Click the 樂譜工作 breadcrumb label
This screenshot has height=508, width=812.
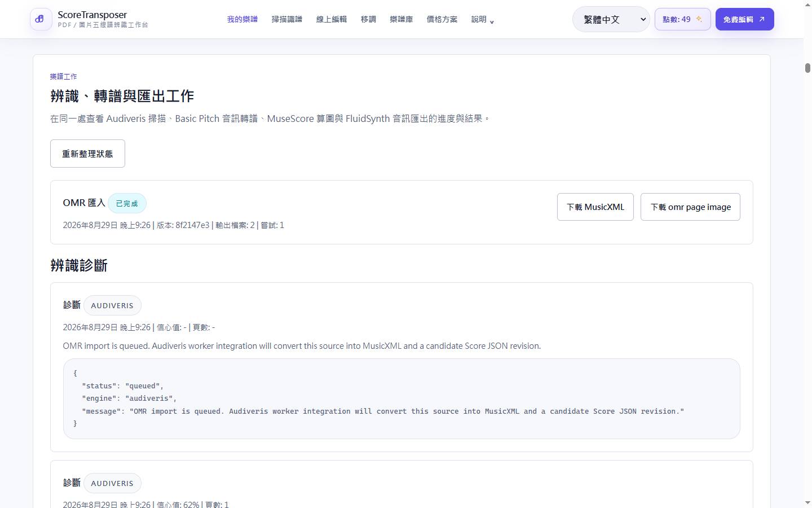point(64,76)
